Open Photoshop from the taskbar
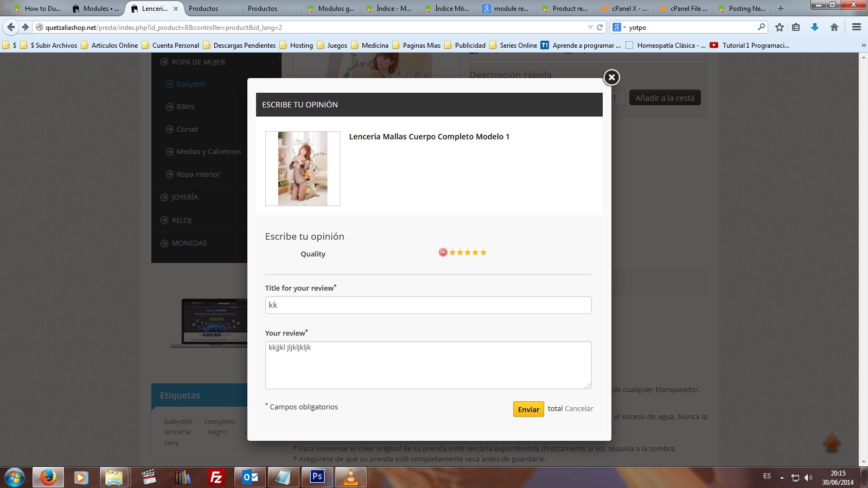The height and width of the screenshot is (488, 868). (x=317, y=478)
